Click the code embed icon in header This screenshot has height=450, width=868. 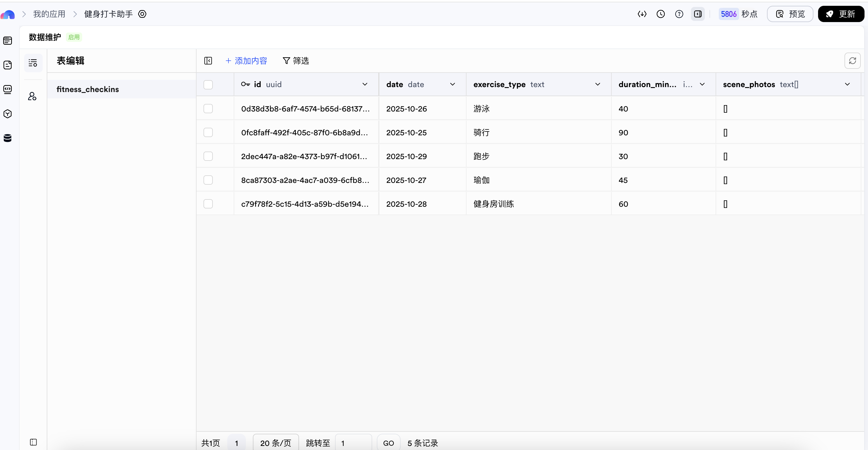point(642,14)
